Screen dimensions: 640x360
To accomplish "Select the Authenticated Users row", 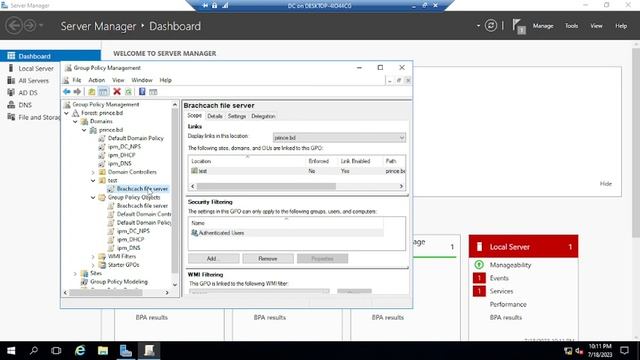I will 286,233.
